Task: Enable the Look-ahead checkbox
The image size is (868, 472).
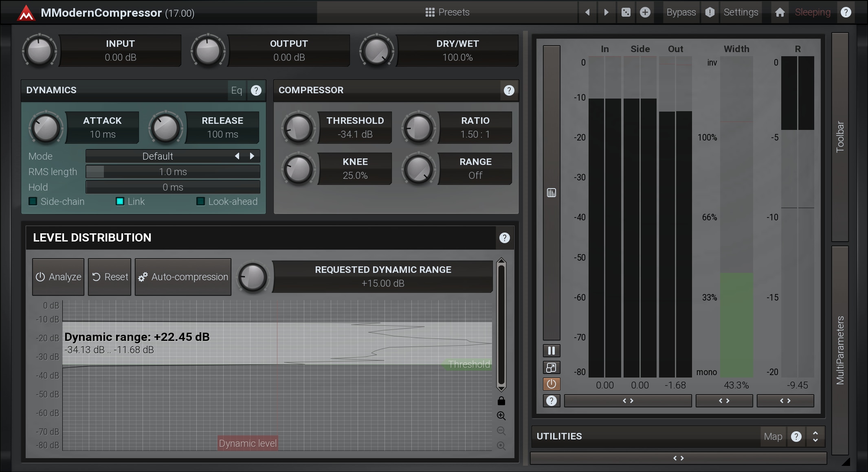Action: coord(201,202)
